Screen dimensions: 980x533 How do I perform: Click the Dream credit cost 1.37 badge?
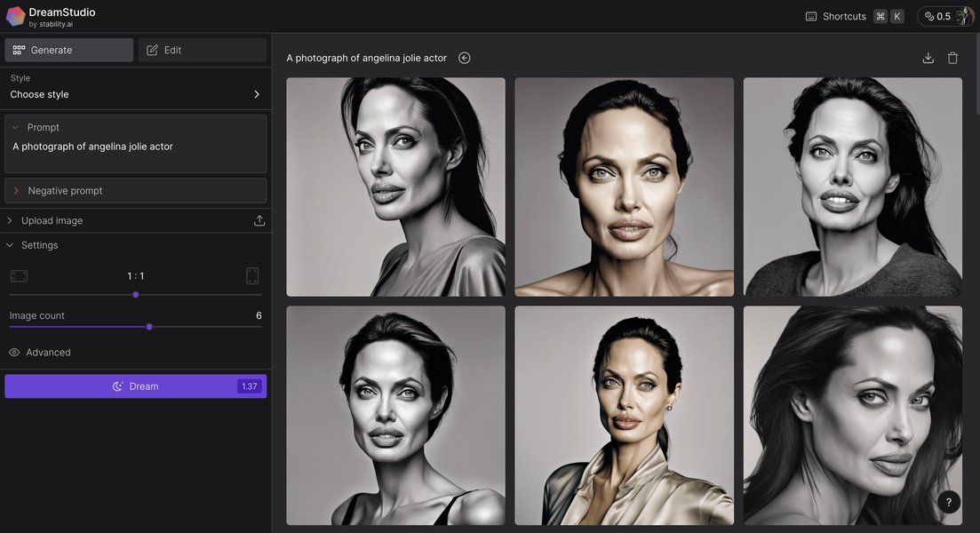point(250,386)
